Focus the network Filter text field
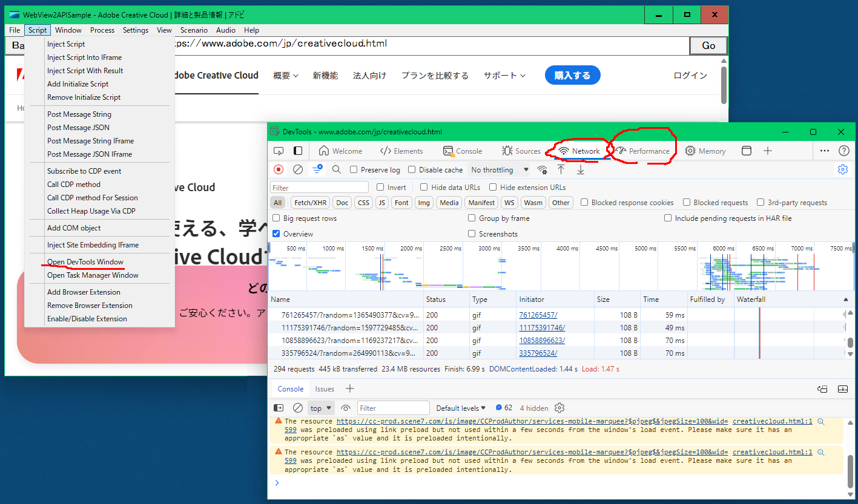The image size is (858, 504). (319, 188)
